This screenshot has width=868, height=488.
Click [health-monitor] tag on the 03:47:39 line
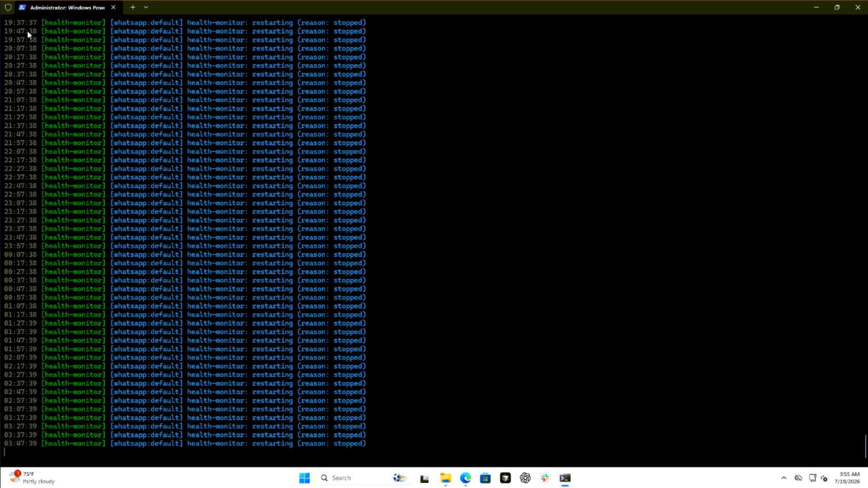click(x=74, y=444)
